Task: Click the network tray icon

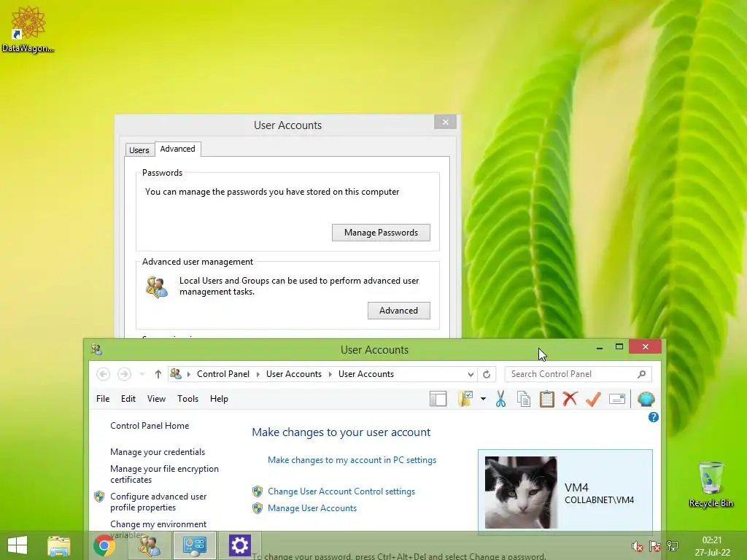Action: (x=673, y=545)
